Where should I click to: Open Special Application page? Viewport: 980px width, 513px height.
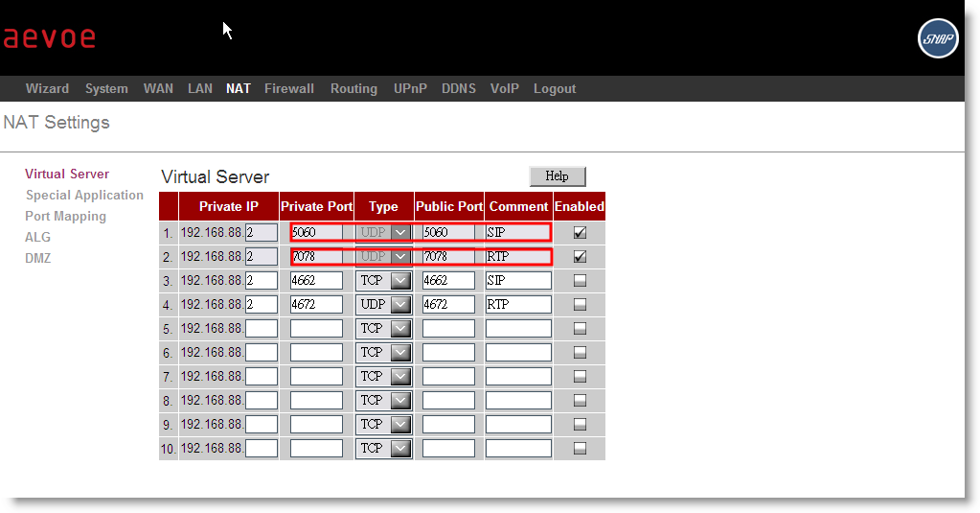click(84, 196)
